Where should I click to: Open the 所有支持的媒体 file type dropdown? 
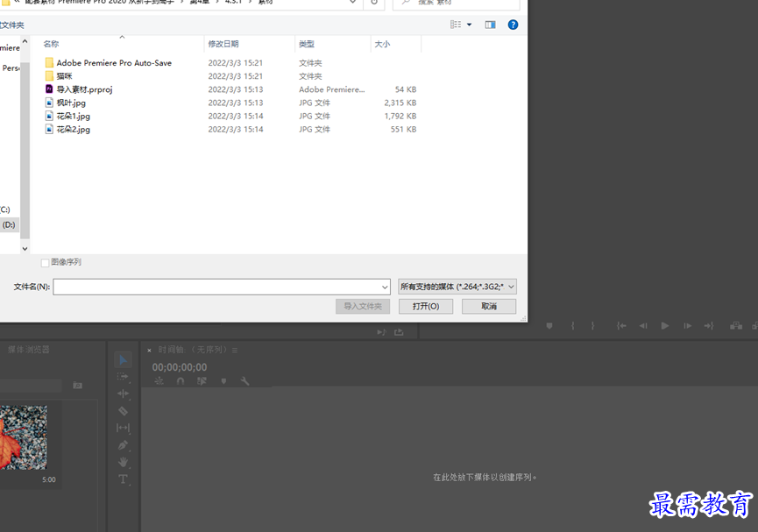(457, 287)
